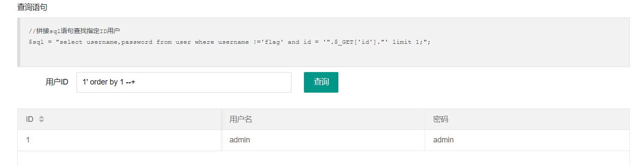Click the ID cell containing 1

click(119, 140)
